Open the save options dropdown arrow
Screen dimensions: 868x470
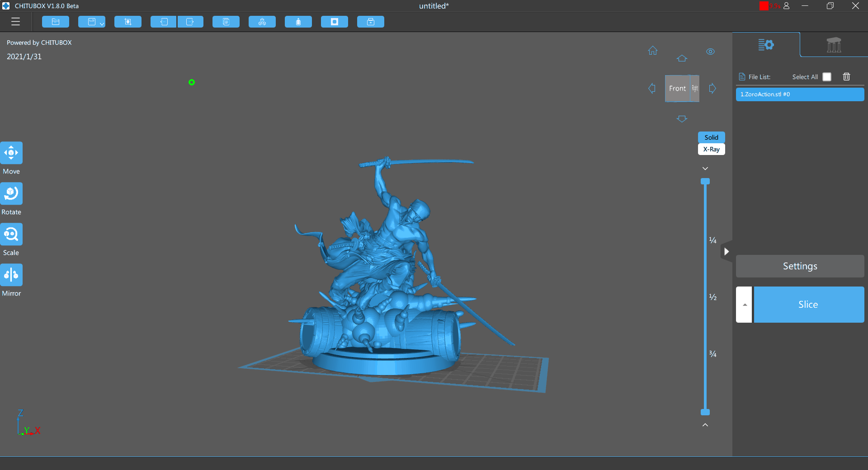102,23
